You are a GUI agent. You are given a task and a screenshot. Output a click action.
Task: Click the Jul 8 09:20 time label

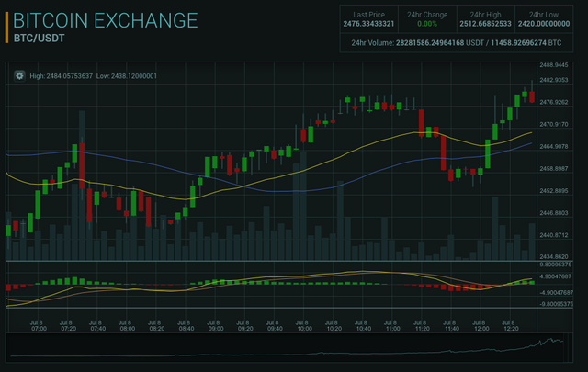(245, 325)
